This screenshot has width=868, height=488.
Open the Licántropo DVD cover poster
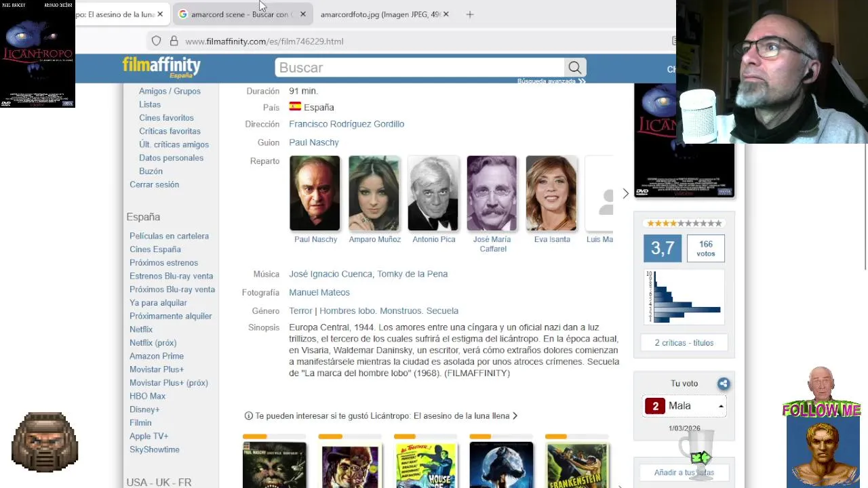tap(684, 140)
